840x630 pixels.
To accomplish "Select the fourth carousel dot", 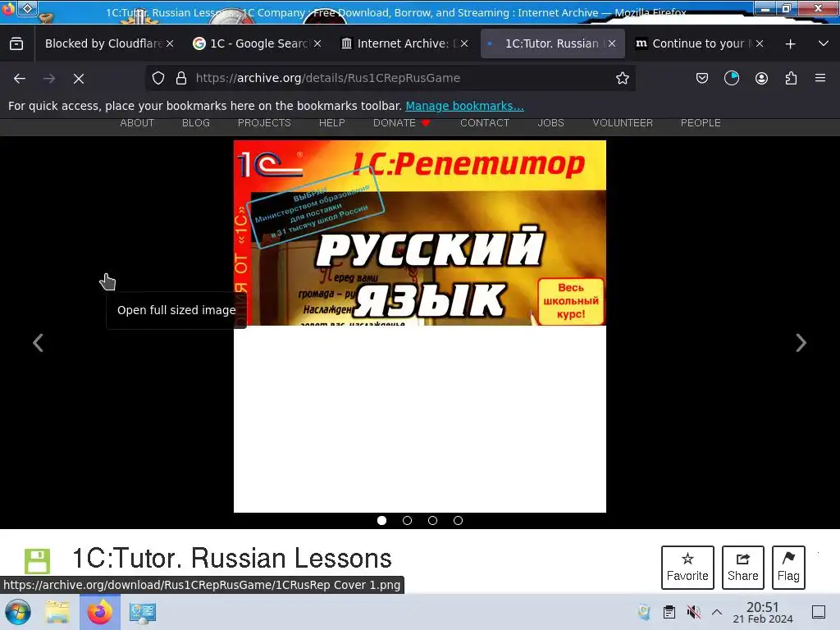I will coord(458,520).
